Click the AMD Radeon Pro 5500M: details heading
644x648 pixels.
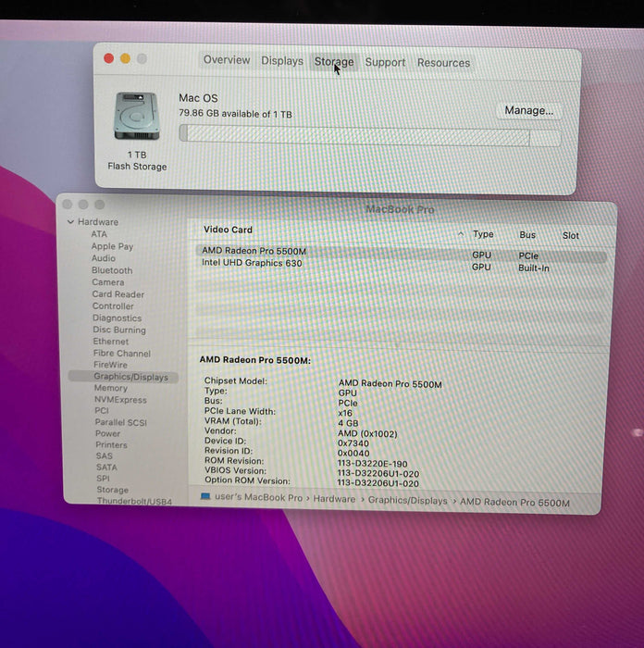pyautogui.click(x=254, y=360)
